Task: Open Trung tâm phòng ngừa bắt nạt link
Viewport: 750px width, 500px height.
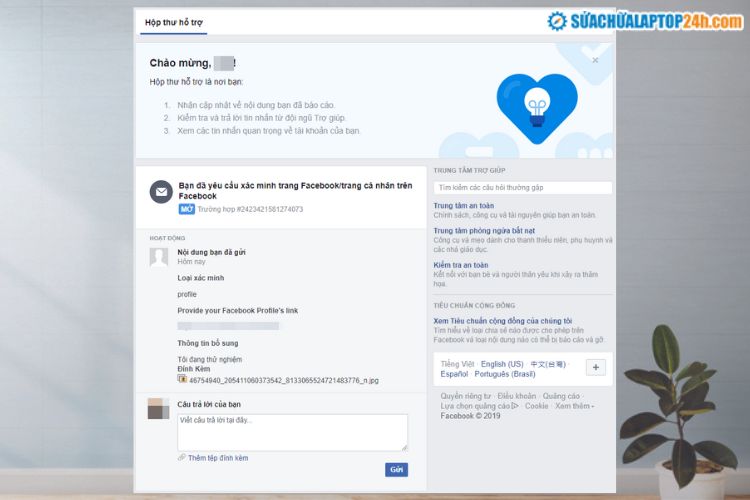Action: click(x=484, y=231)
